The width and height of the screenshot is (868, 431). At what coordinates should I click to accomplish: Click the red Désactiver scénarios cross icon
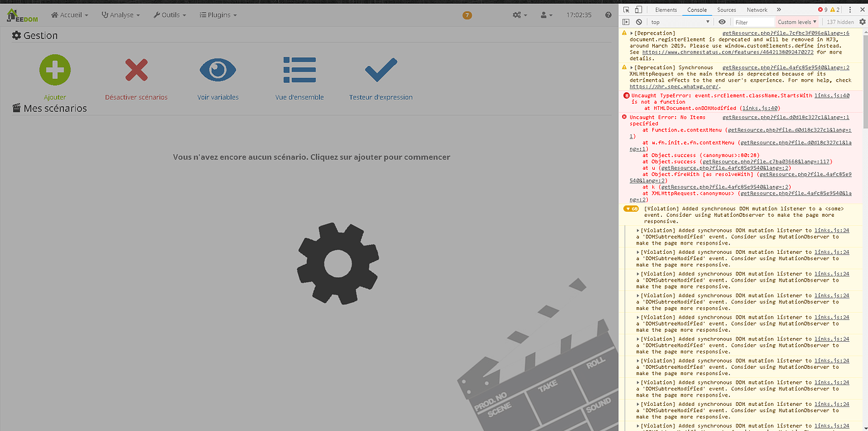[x=136, y=70]
